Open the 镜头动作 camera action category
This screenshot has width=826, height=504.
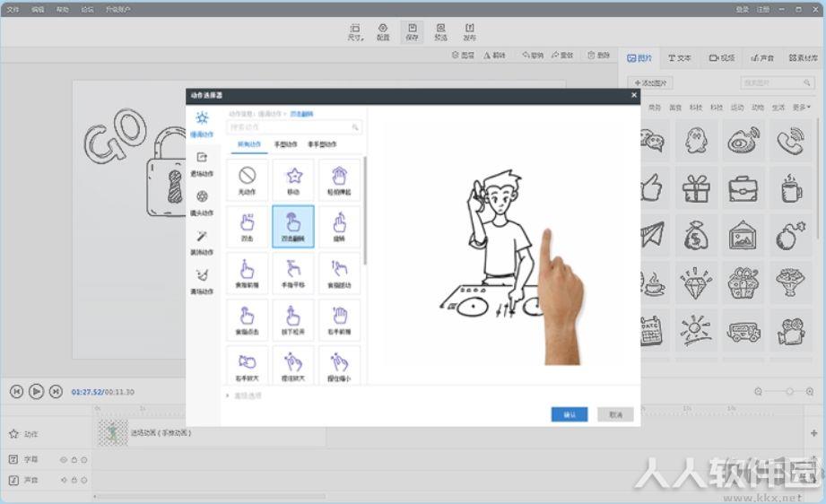(202, 203)
